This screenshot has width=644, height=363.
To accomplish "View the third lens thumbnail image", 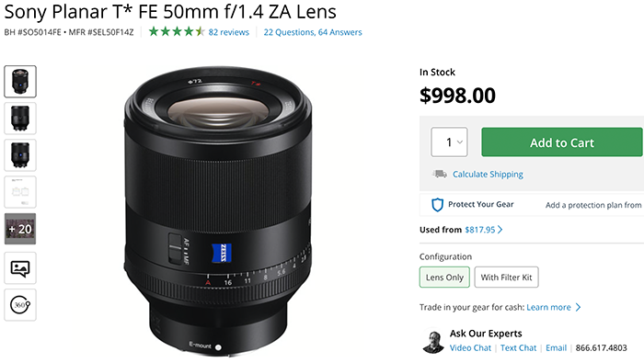I will click(x=20, y=155).
